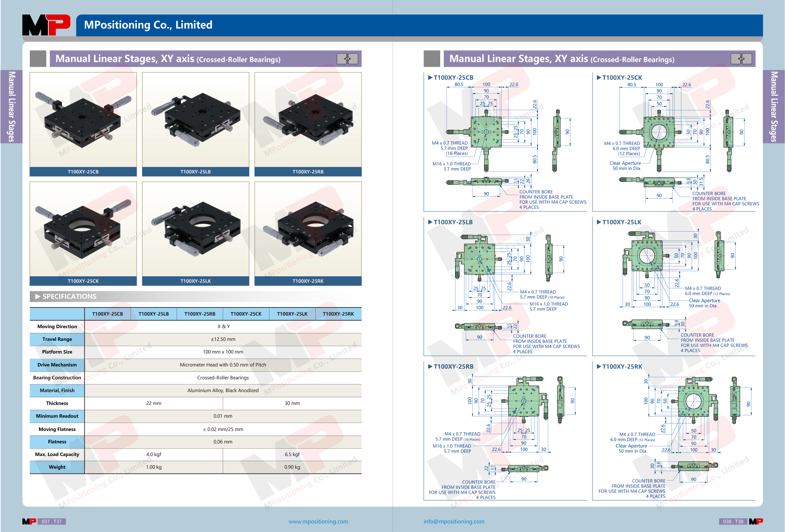Click the MP logo in the header

click(46, 25)
